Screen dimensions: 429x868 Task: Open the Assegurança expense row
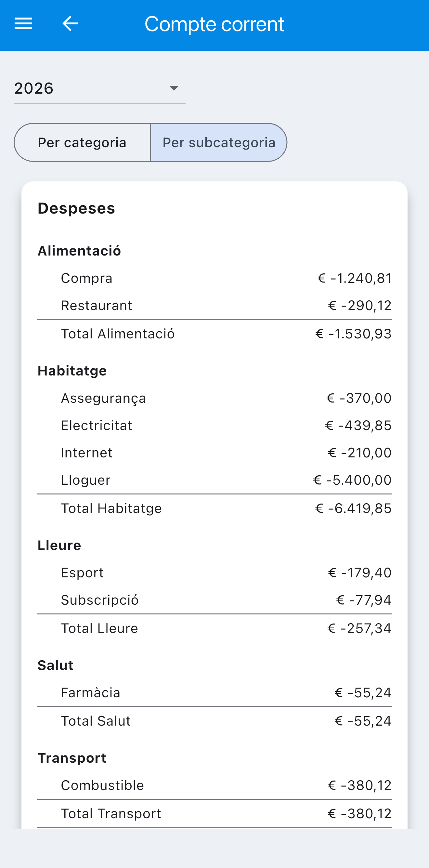tap(214, 398)
